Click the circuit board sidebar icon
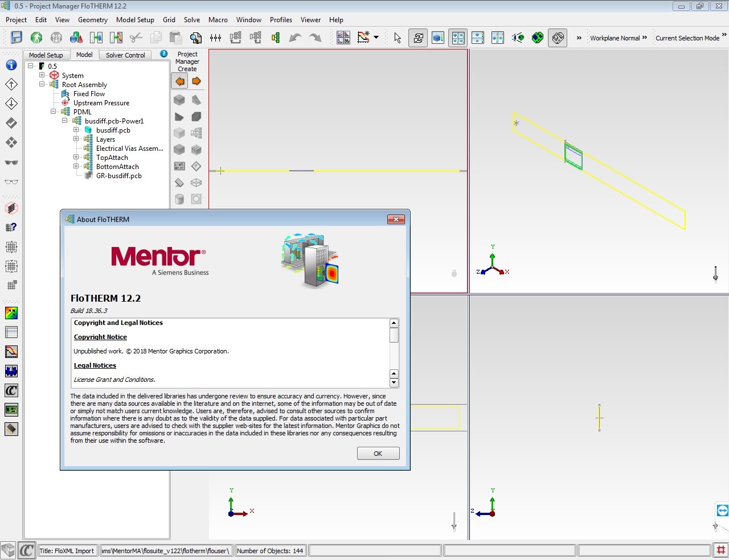 pyautogui.click(x=11, y=410)
